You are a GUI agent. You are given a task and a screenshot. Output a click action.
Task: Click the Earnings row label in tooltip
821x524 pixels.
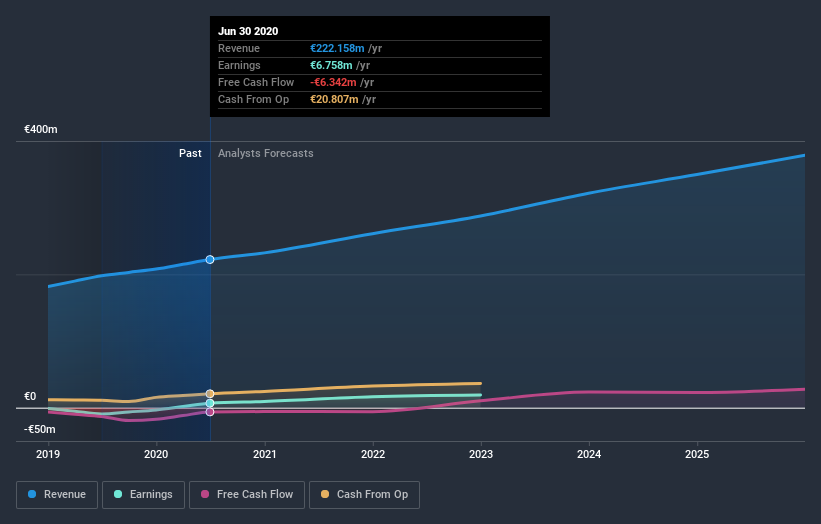[239, 65]
